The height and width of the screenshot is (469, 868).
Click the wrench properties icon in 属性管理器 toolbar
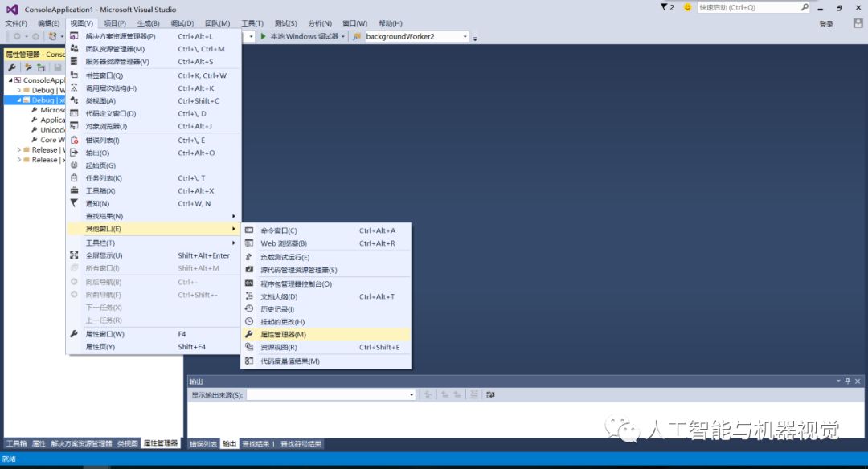[12, 67]
